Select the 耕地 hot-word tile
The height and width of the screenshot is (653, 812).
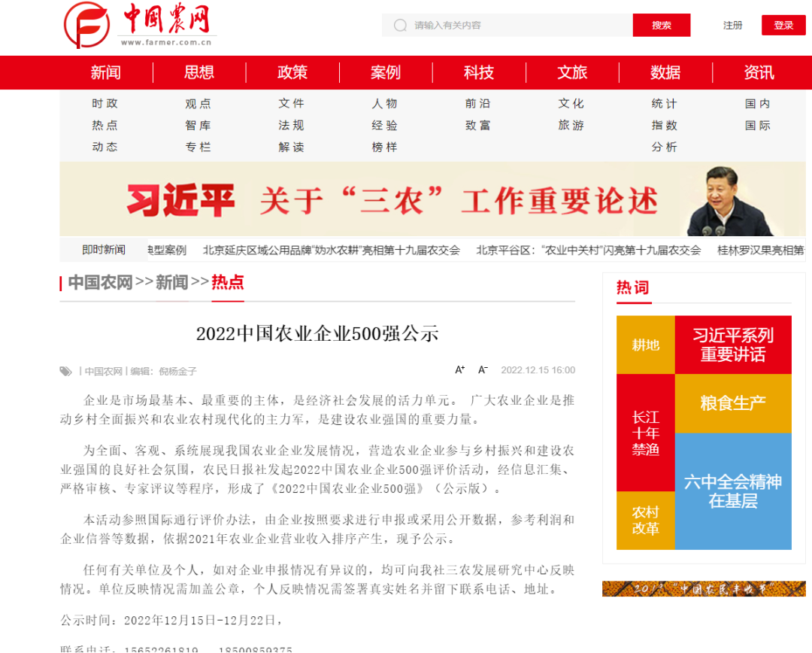click(x=645, y=345)
